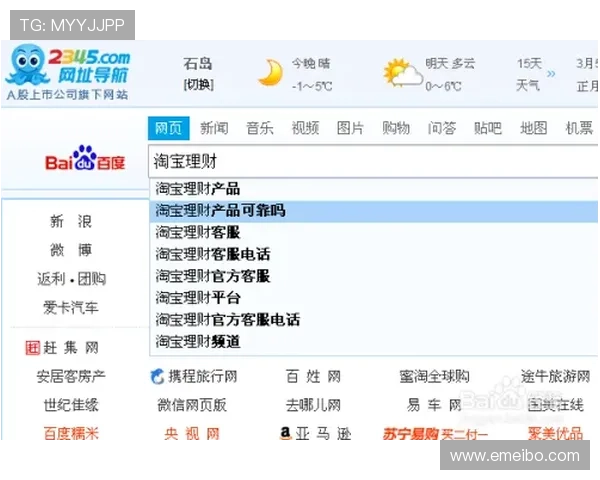Switch to the 问答 tab
The image size is (600, 480).
pos(442,128)
